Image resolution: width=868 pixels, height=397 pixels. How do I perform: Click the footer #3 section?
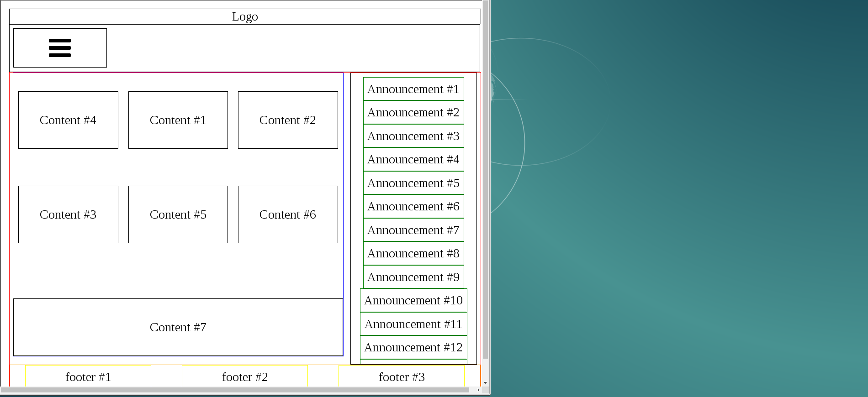[x=402, y=377]
